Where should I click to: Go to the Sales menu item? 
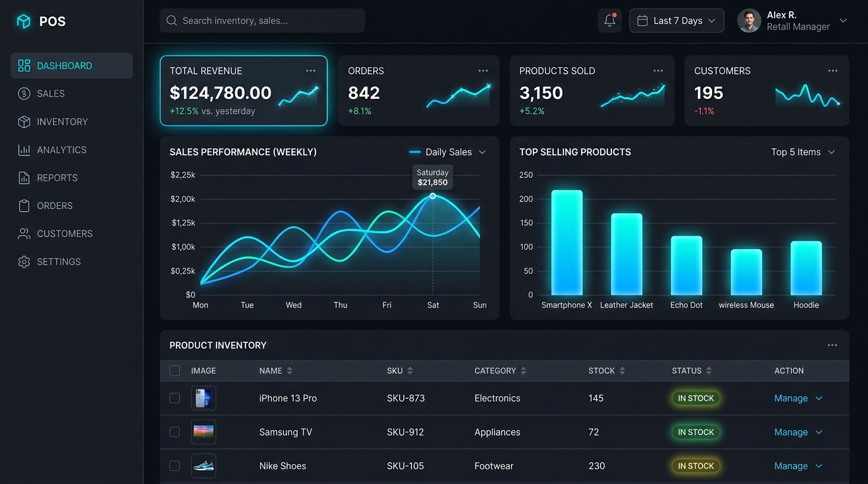71,94
